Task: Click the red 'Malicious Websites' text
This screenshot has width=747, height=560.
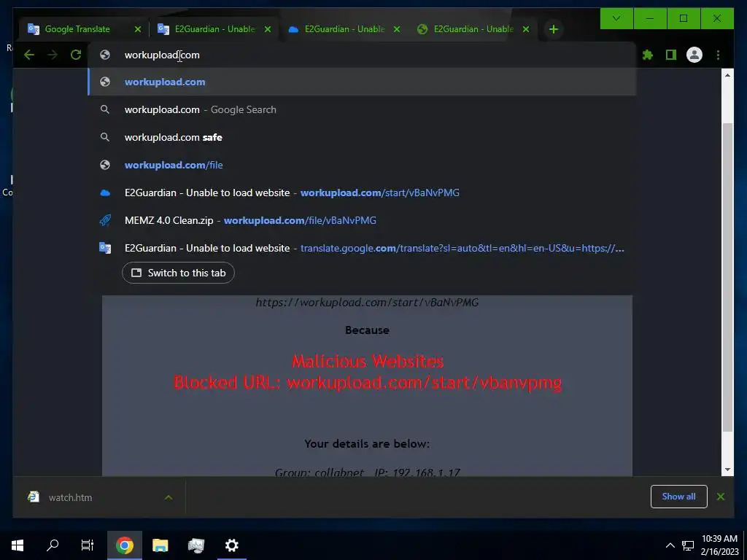Action: (x=368, y=362)
